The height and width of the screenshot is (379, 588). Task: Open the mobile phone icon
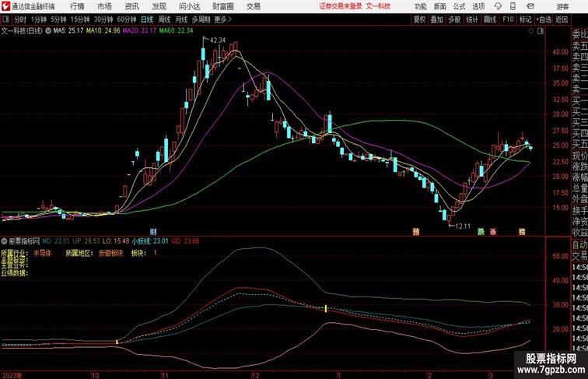(x=513, y=6)
